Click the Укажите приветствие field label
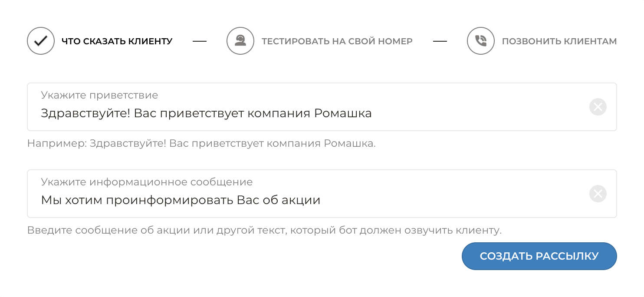 pos(99,95)
